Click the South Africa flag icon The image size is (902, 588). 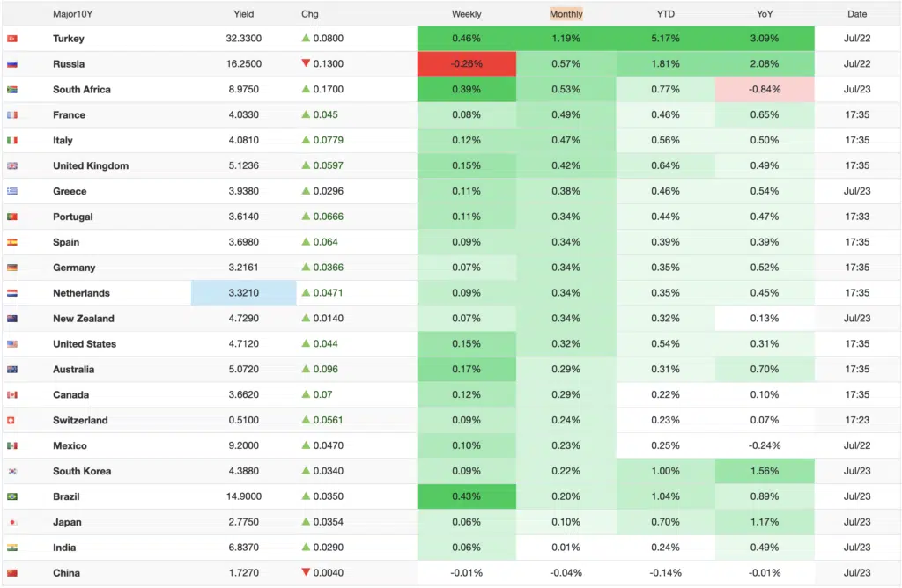pyautogui.click(x=12, y=89)
